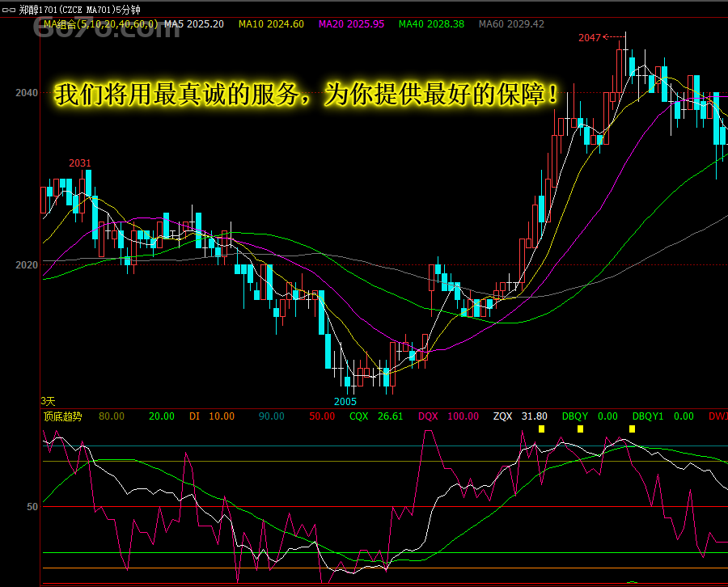Open the 顶底趋势 indicator name

(62, 416)
